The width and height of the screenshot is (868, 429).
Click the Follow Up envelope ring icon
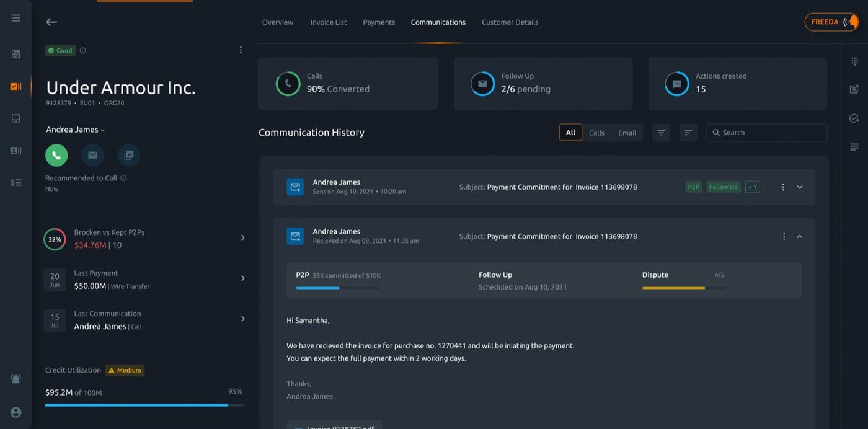click(482, 84)
